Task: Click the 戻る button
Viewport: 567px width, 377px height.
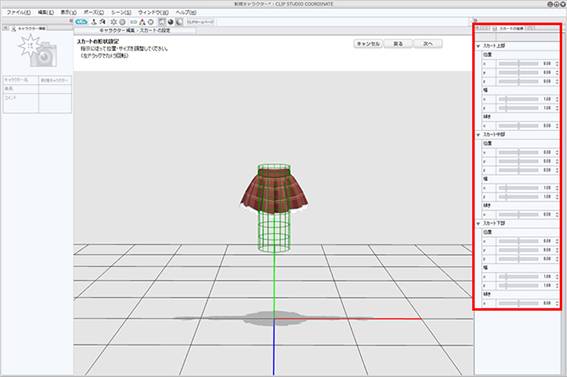Action: (x=398, y=44)
